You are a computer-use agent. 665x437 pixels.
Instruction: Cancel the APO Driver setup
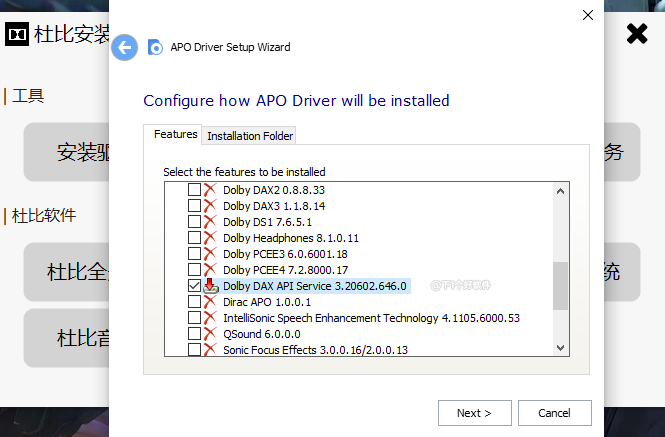coord(554,413)
